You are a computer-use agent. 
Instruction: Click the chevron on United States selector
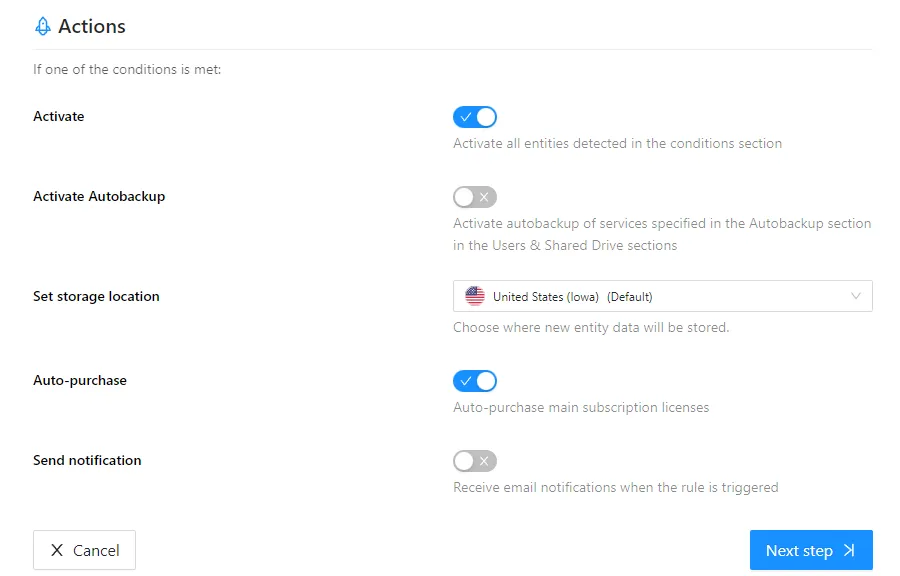[856, 295]
